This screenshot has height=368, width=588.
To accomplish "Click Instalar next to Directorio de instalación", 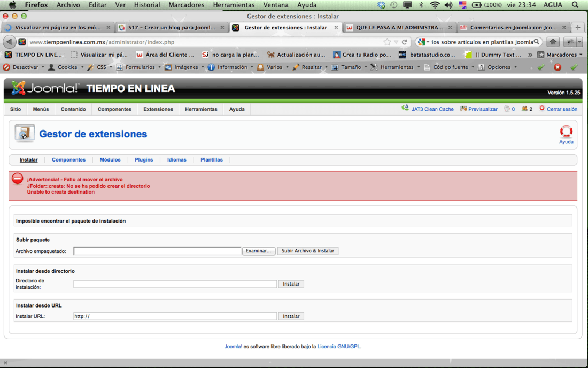I will [291, 284].
